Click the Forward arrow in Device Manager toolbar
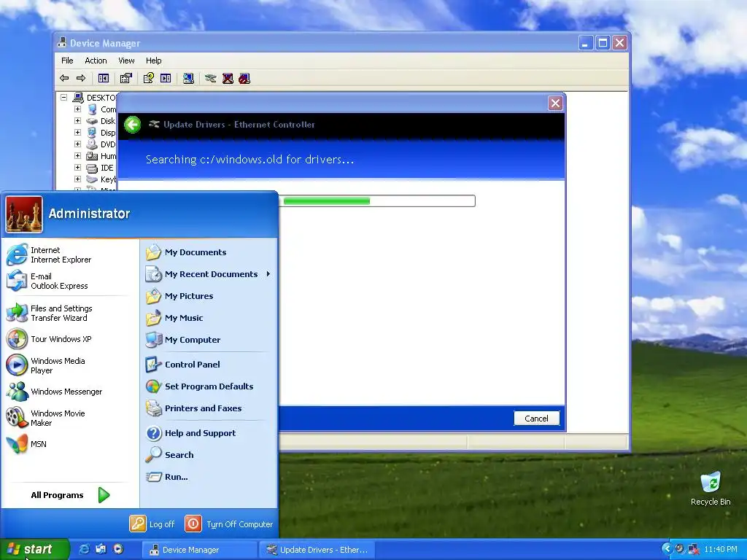 coord(81,78)
